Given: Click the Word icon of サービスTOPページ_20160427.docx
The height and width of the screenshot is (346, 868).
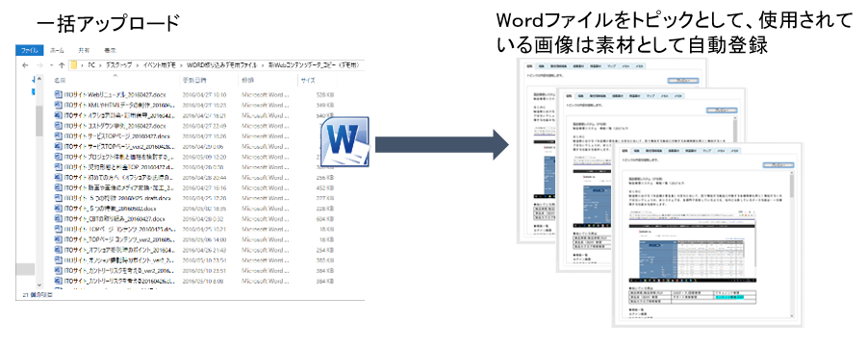Looking at the screenshot, I should coord(58,136).
